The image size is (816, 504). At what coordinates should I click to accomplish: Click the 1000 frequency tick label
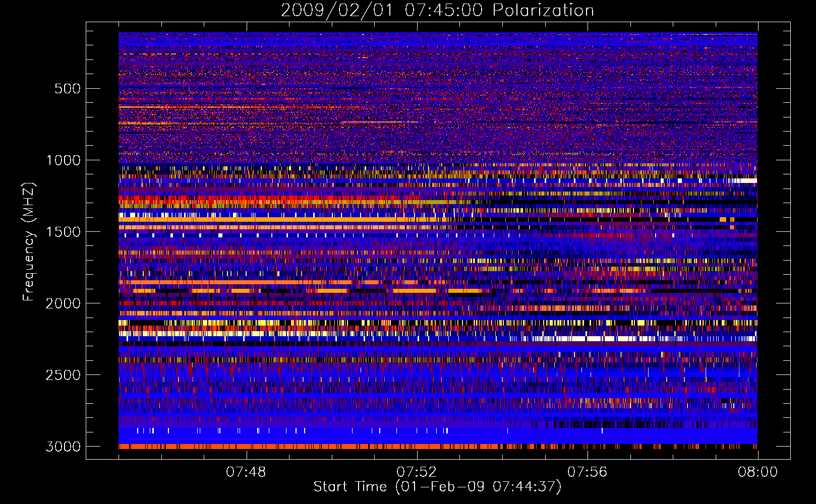pos(63,160)
